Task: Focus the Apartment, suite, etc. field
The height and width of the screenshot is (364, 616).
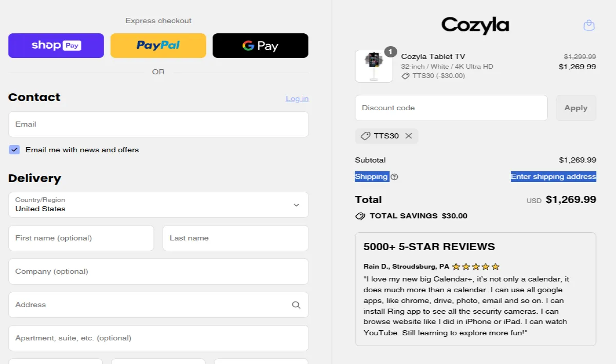Action: click(x=158, y=338)
